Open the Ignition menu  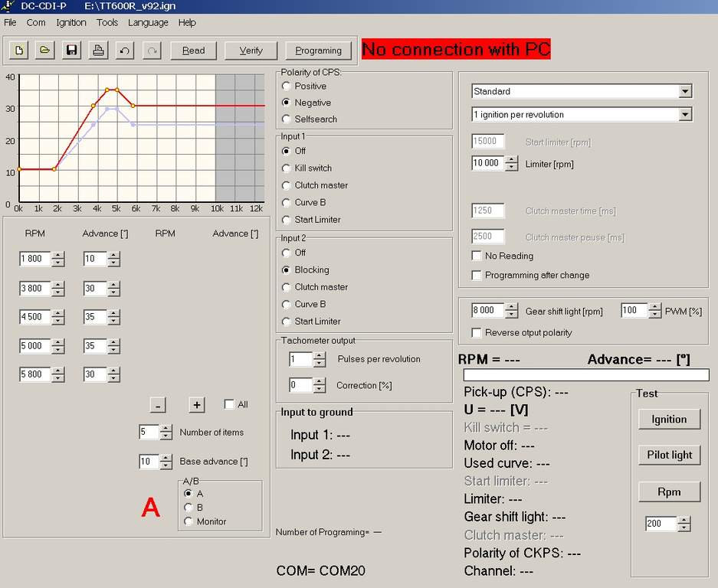pos(71,22)
